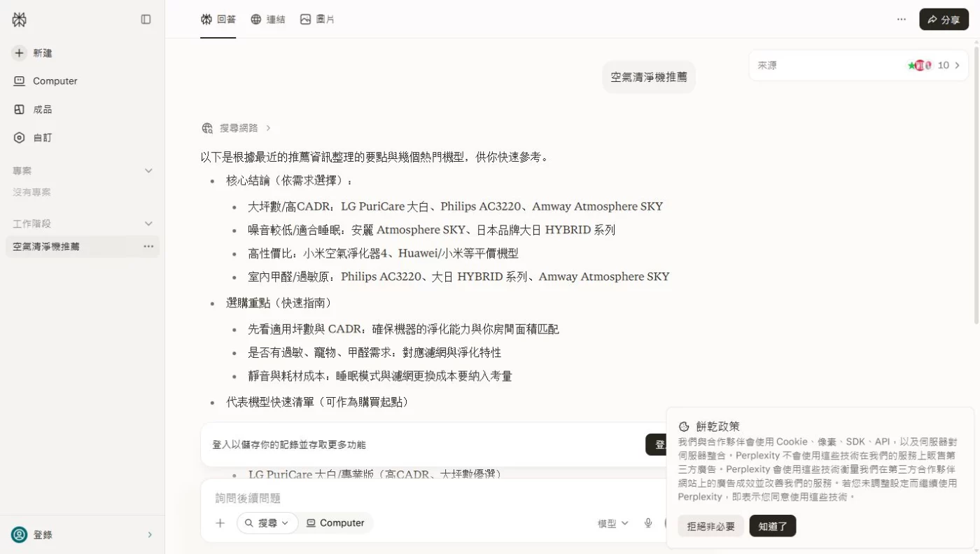
Task: Click 拒絕非必要 cookie button
Action: [x=710, y=526]
